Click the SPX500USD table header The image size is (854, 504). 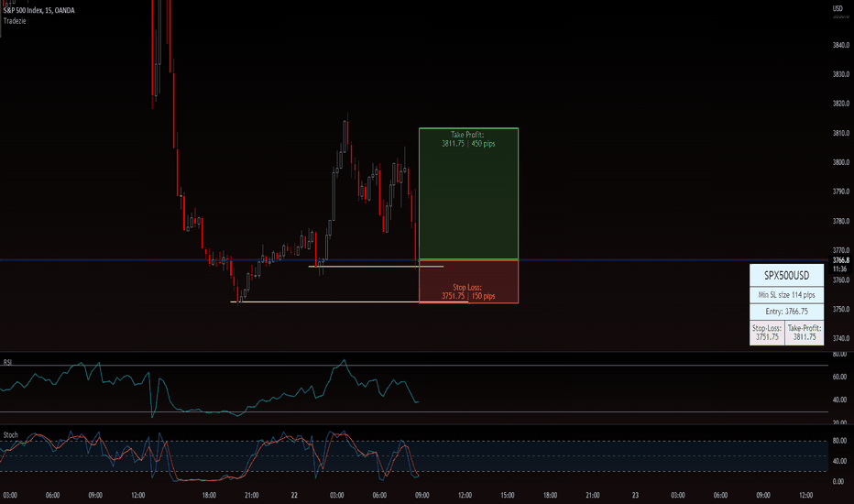(786, 275)
